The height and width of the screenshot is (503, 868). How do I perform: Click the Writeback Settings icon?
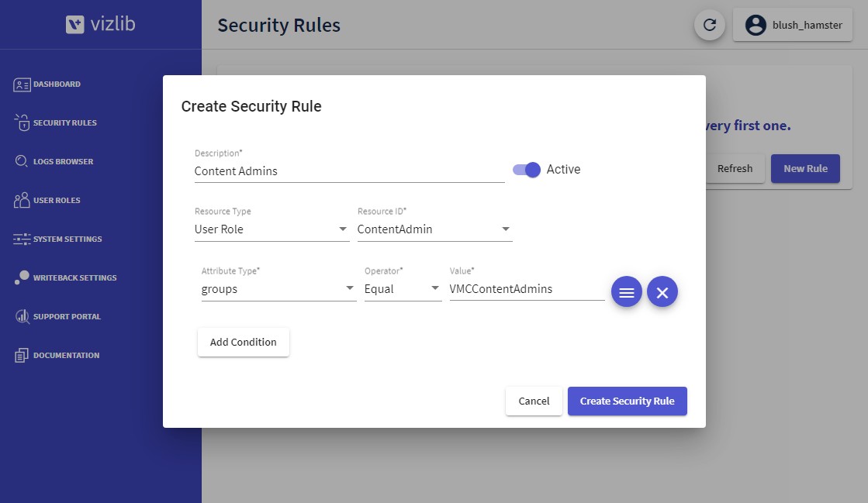(22, 277)
